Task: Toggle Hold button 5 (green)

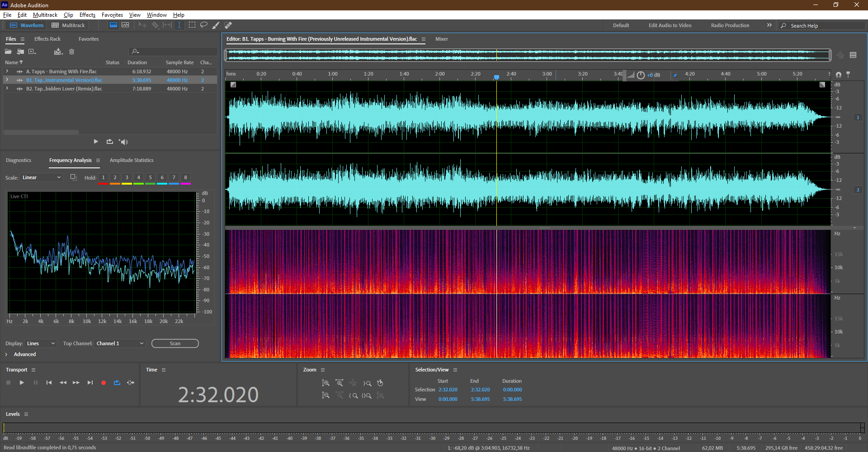Action: click(151, 178)
